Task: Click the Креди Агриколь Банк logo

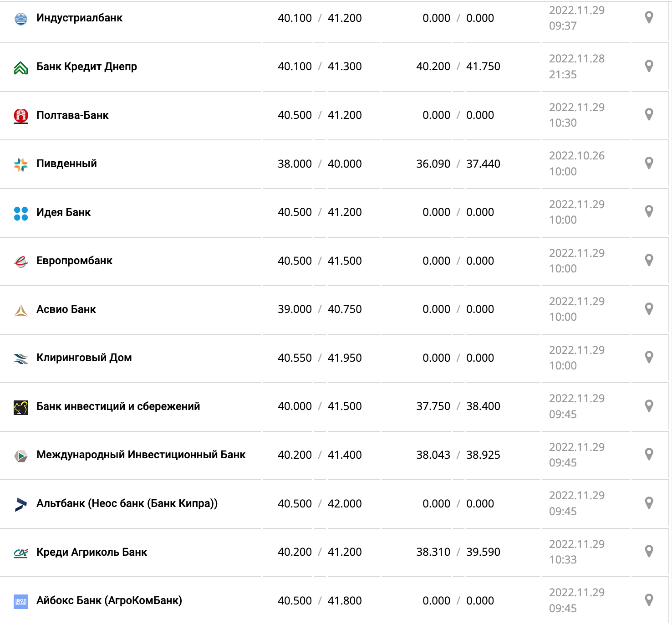Action: 21,553
